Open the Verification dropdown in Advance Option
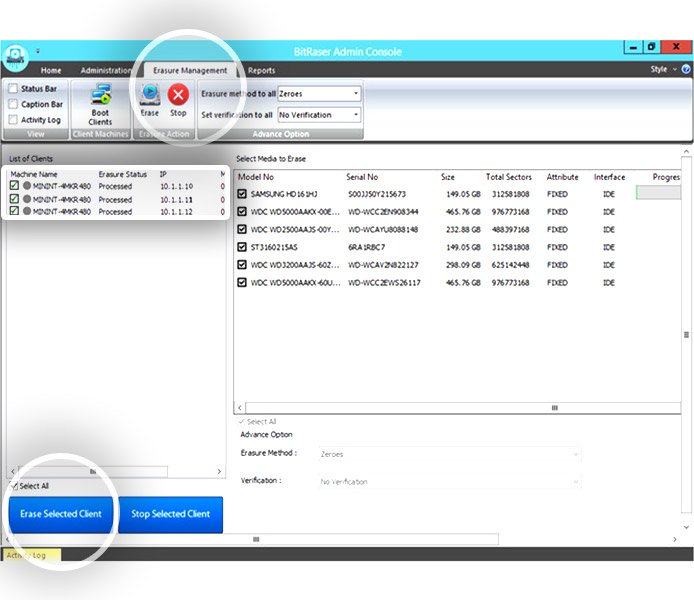694x600 pixels. point(449,481)
